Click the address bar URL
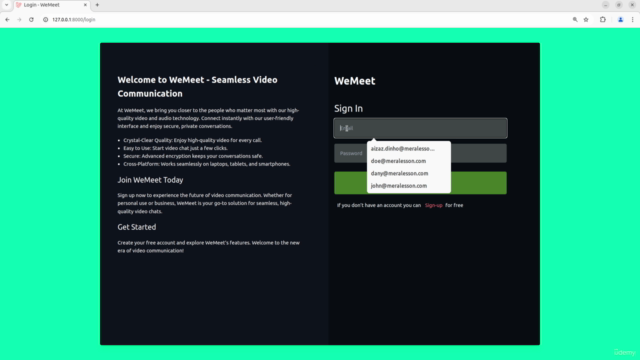 tap(73, 20)
